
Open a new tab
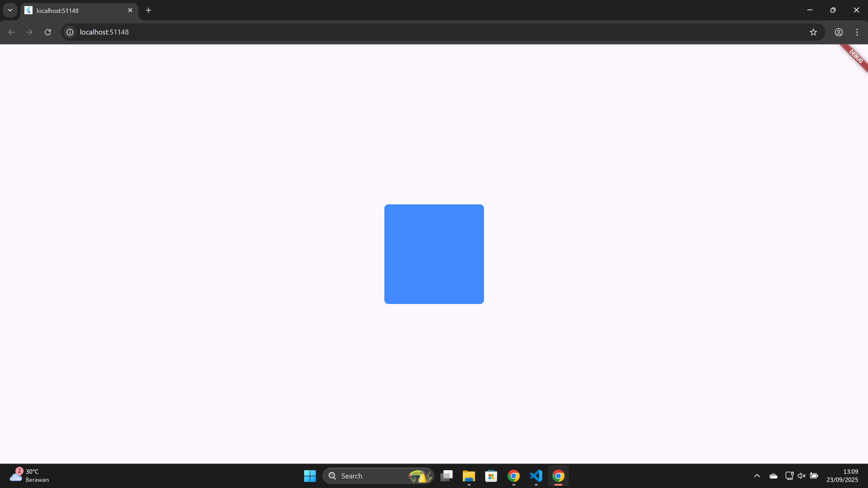click(149, 10)
